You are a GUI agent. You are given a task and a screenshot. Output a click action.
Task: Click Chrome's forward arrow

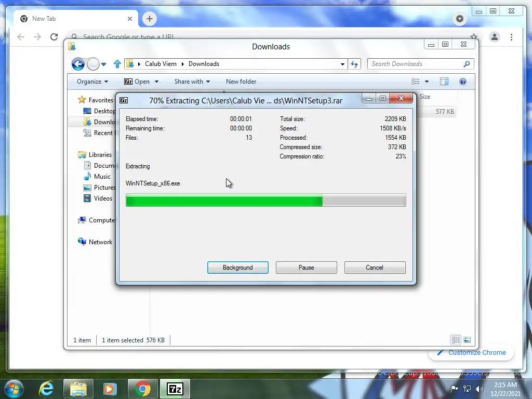tap(37, 37)
